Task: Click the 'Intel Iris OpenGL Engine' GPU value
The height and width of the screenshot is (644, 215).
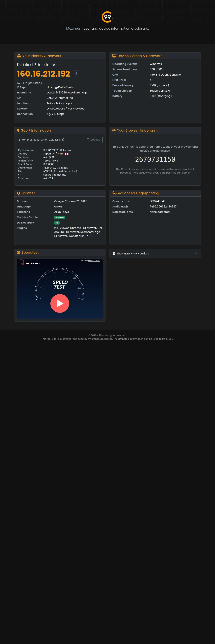Action: [165, 75]
